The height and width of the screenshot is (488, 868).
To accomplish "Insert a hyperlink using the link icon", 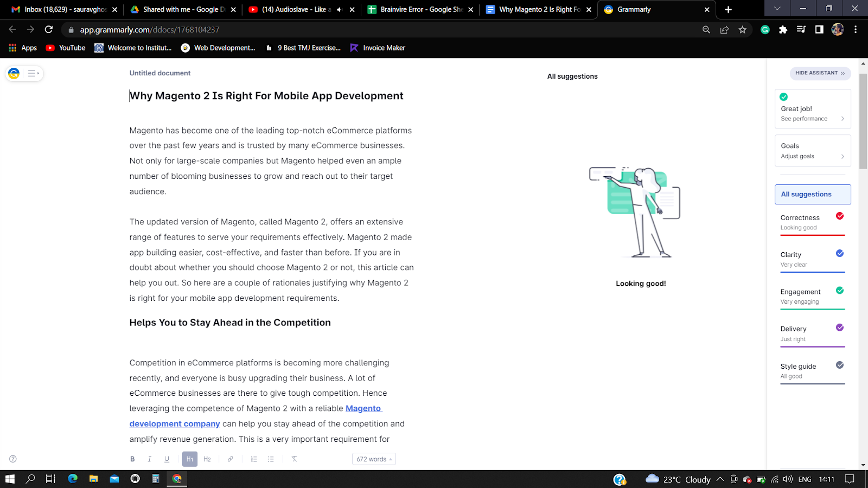I will pos(231,459).
